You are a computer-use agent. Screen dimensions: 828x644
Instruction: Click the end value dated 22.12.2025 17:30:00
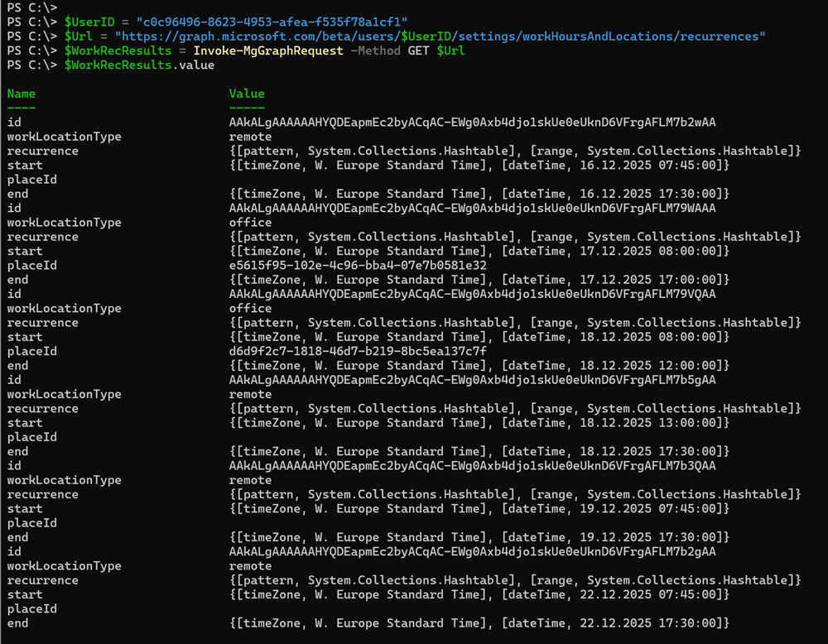(479, 623)
